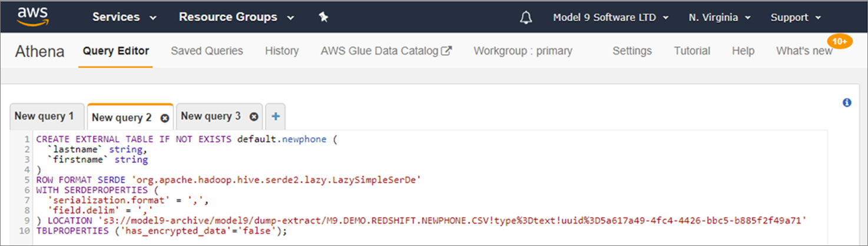Image resolution: width=868 pixels, height=246 pixels.
Task: Open the notifications bell
Action: pyautogui.click(x=526, y=18)
